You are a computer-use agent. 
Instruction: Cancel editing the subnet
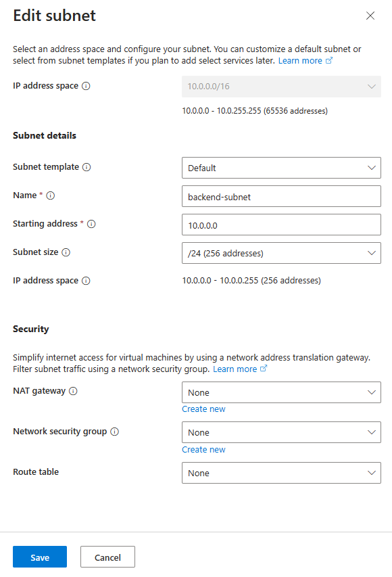coord(107,557)
